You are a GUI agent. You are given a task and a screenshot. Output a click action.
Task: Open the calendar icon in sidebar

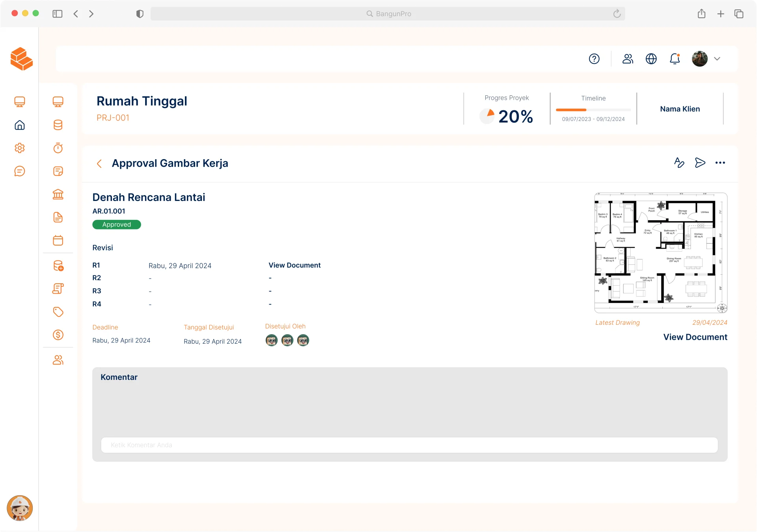(58, 240)
